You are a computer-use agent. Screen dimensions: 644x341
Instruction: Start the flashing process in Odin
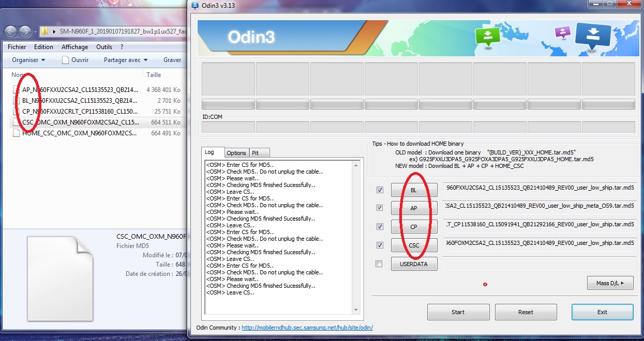point(458,312)
